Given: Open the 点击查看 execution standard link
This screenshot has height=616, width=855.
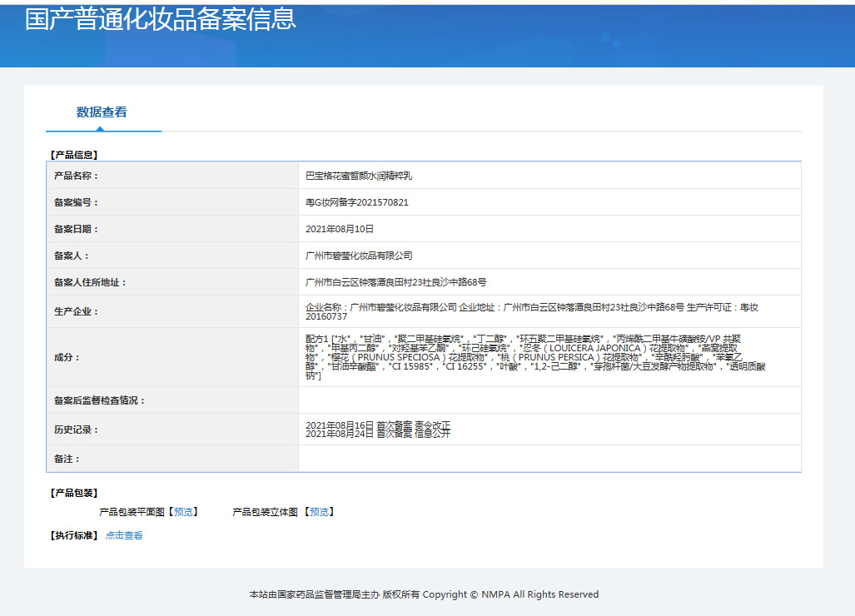Looking at the screenshot, I should (x=124, y=535).
